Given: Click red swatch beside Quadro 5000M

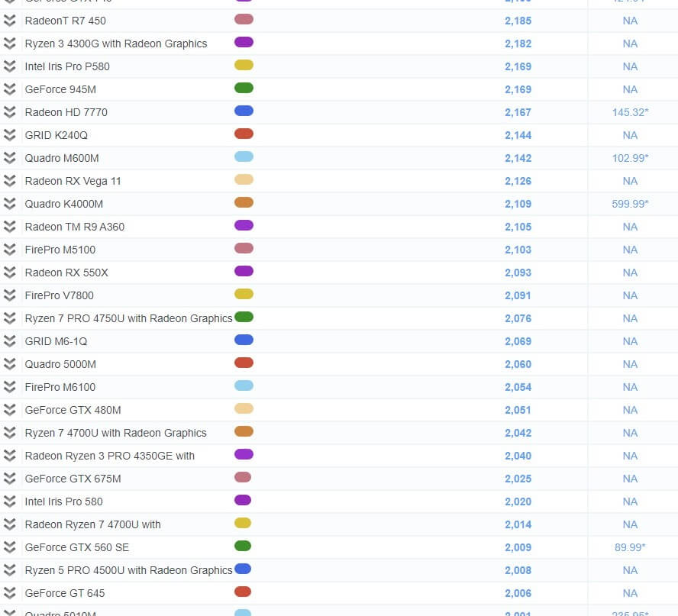Looking at the screenshot, I should coord(244,363).
